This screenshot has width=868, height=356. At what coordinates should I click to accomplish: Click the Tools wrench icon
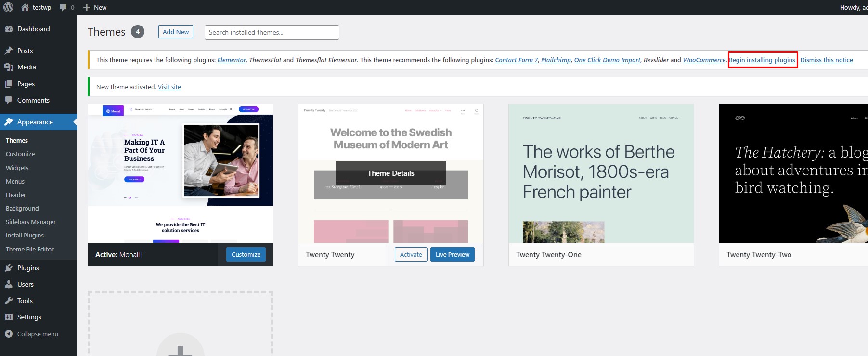[x=9, y=301]
